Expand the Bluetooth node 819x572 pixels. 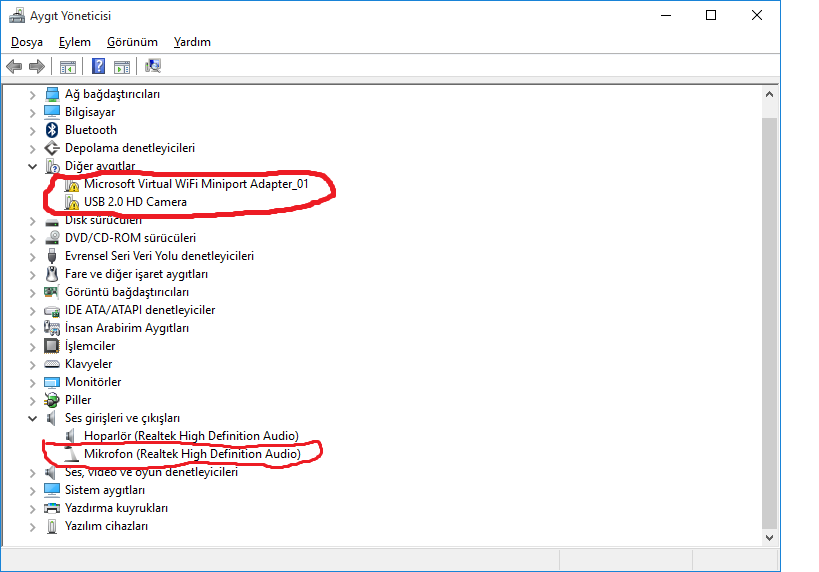click(32, 131)
